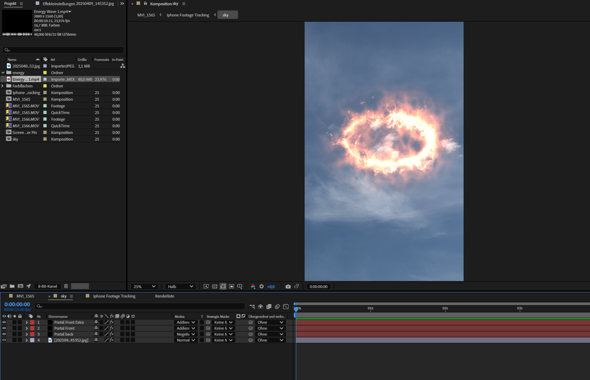This screenshot has height=380, width=590.
Task: Hide the jpg layer 4 eye icon
Action: 4,340
